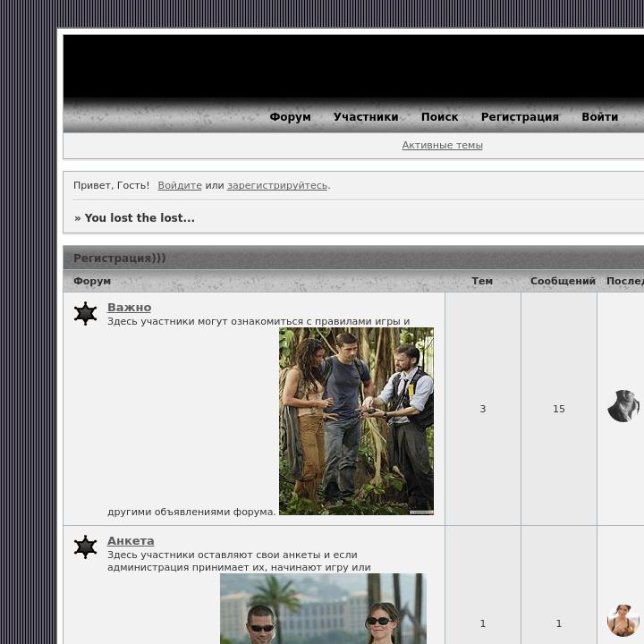This screenshot has height=644, width=644.
Task: Click Войти in the navigation bar
Action: 599,117
